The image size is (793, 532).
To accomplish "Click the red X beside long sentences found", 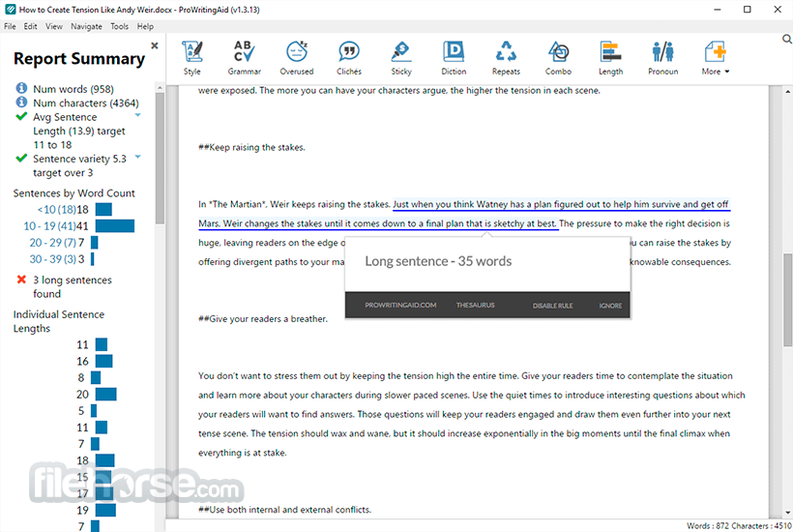I will [x=21, y=280].
